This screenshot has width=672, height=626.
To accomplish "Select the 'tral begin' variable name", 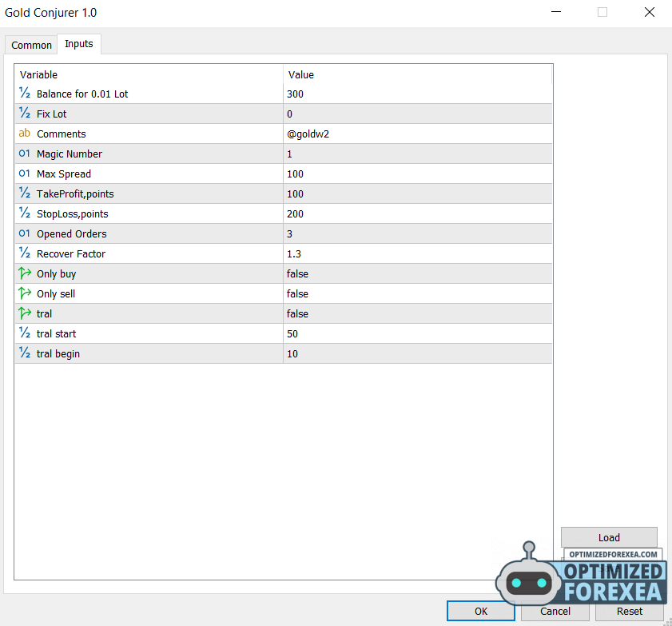I will (x=58, y=353).
